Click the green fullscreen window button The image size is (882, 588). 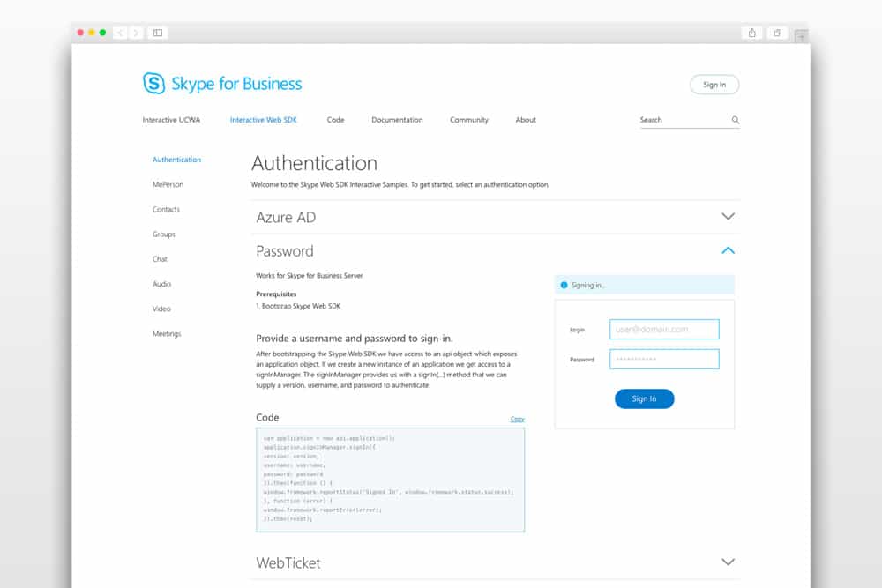click(x=102, y=33)
